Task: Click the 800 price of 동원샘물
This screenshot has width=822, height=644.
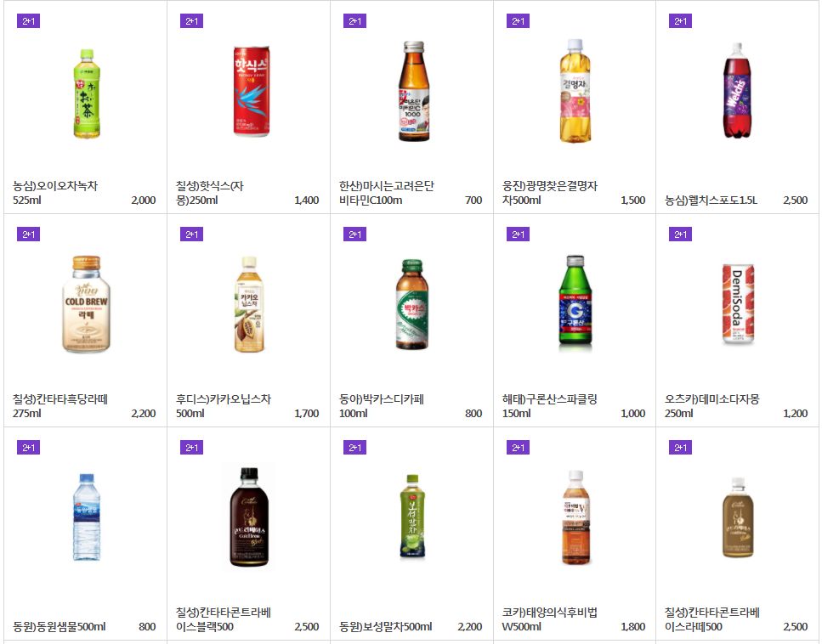Action: pos(147,627)
